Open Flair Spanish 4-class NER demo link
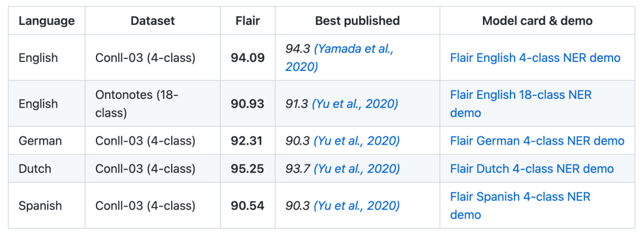This screenshot has width=644, height=237. pos(520,206)
